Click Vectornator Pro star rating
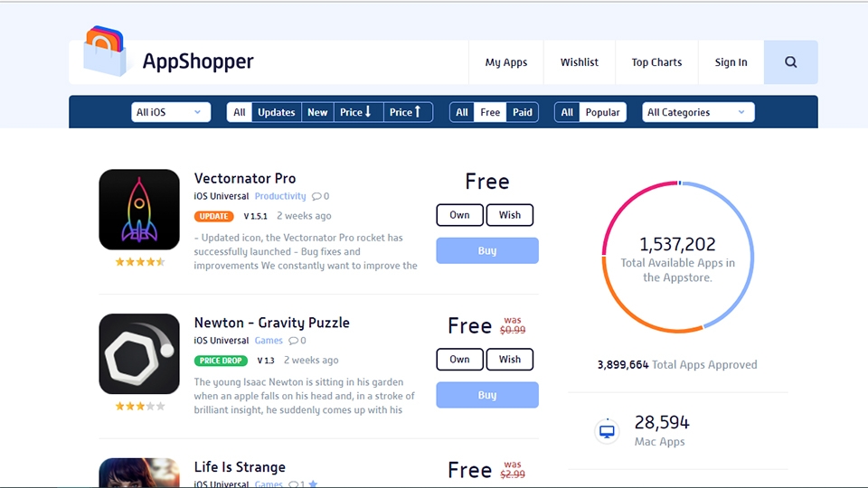 (140, 262)
